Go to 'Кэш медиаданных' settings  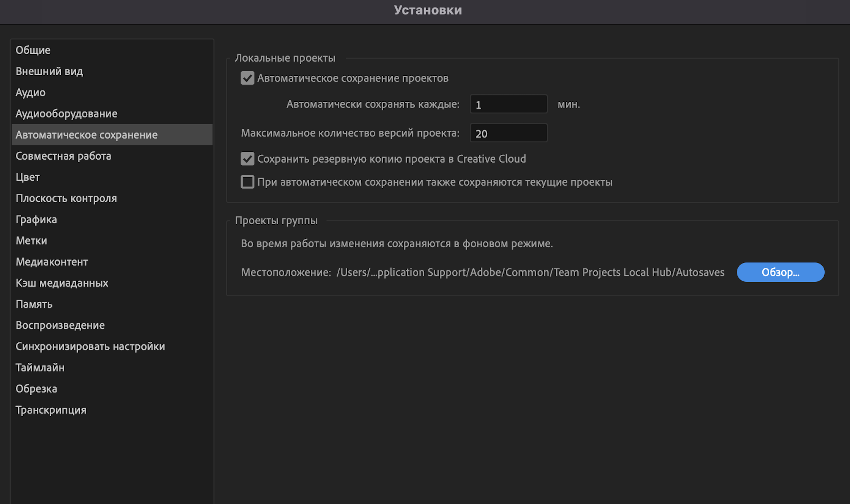[x=62, y=283]
